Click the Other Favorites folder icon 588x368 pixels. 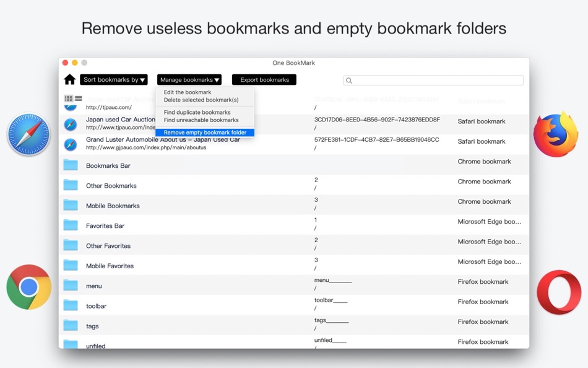[x=71, y=245]
